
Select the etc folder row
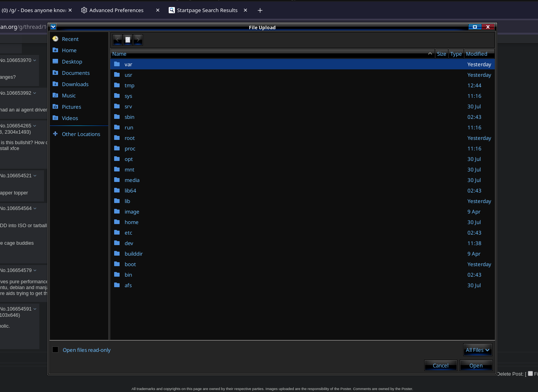click(x=302, y=233)
